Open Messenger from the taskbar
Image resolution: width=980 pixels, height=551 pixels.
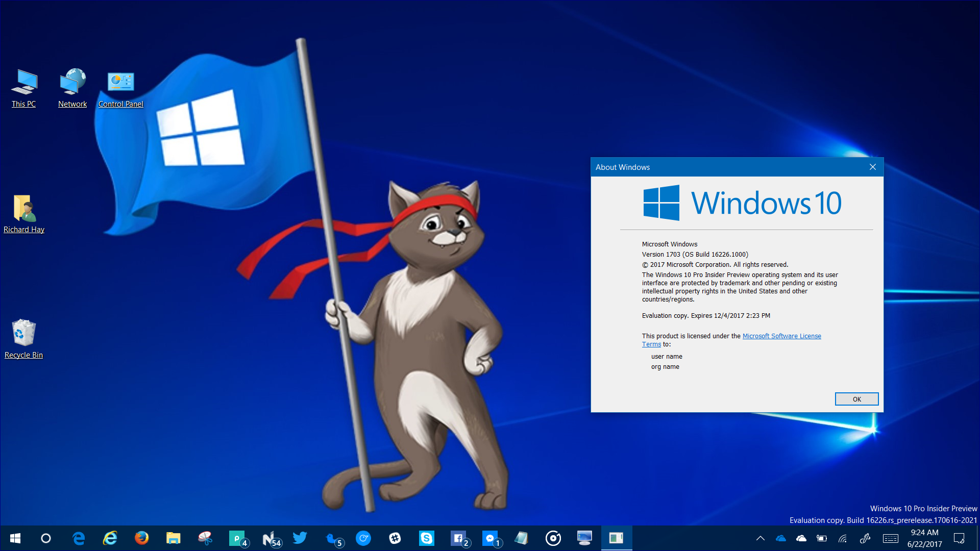490,538
